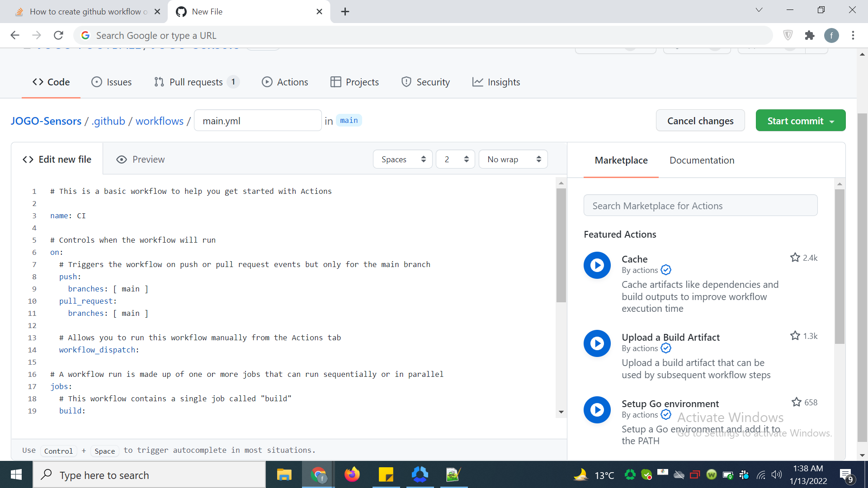Click the .github breadcrumb link
This screenshot has height=488, width=868.
point(108,121)
